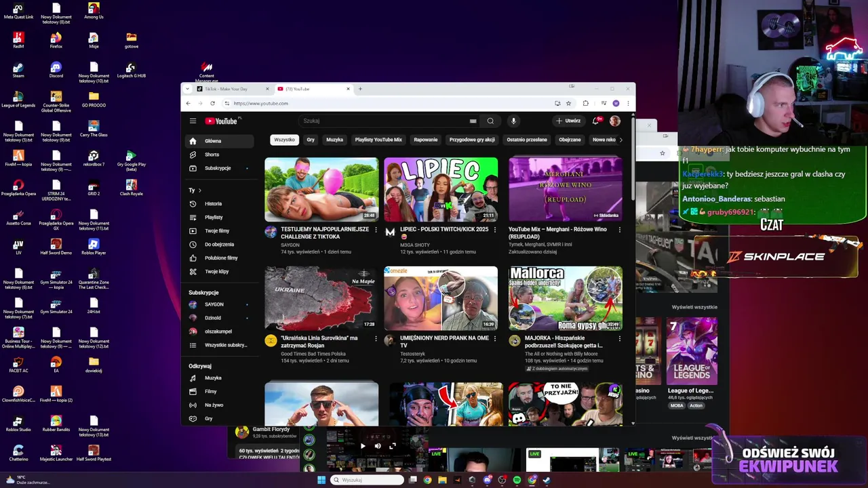The height and width of the screenshot is (488, 868).
Task: Open options menu for TESTUJEMY NAJPOPULARNIEJSZE video
Action: pos(376,230)
